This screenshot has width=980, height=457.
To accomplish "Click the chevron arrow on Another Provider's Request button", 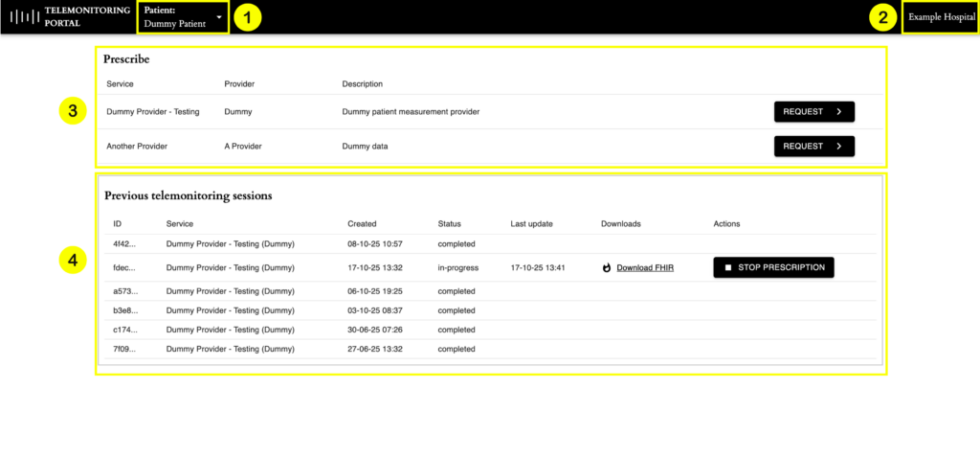I will 838,147.
